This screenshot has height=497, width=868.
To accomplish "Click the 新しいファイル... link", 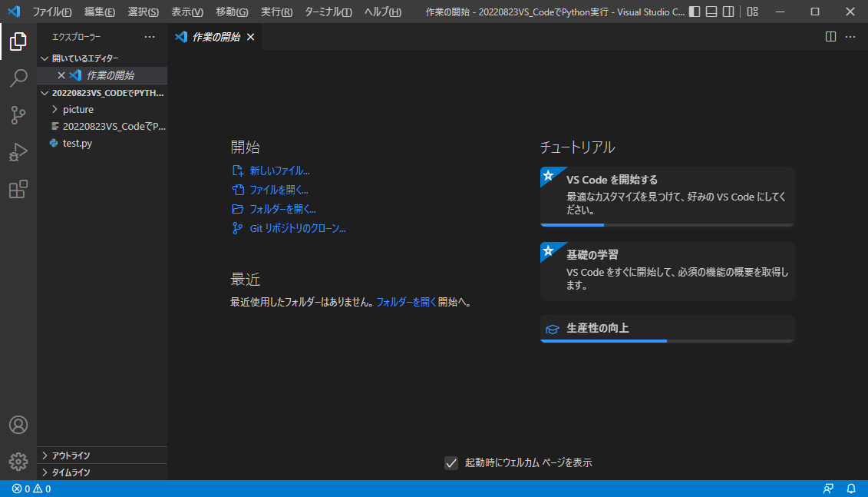I will [279, 171].
